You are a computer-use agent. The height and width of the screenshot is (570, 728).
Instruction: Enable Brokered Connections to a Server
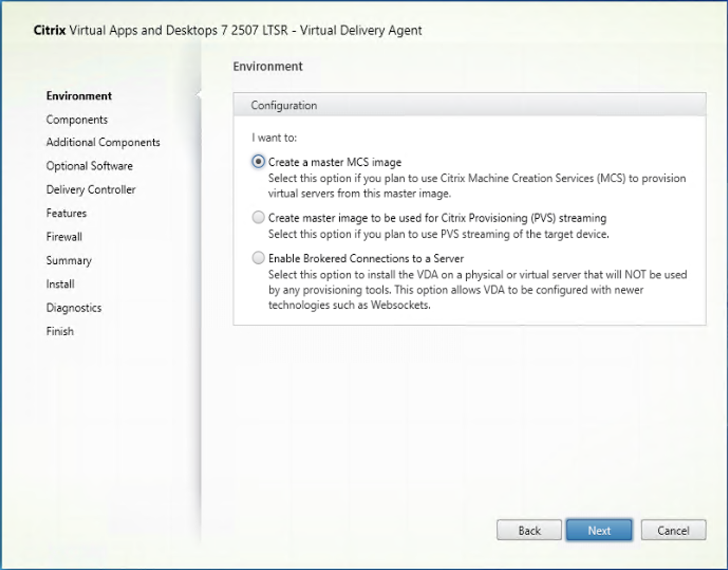258,258
